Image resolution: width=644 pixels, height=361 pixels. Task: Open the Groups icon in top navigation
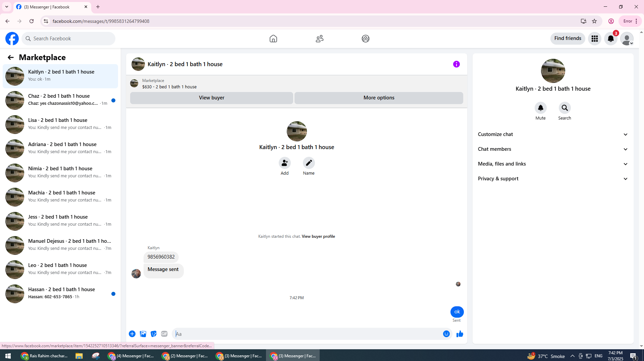(366, 39)
